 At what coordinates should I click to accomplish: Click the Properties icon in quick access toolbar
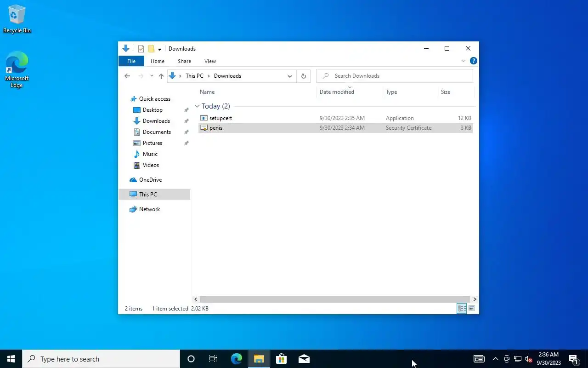coord(141,49)
